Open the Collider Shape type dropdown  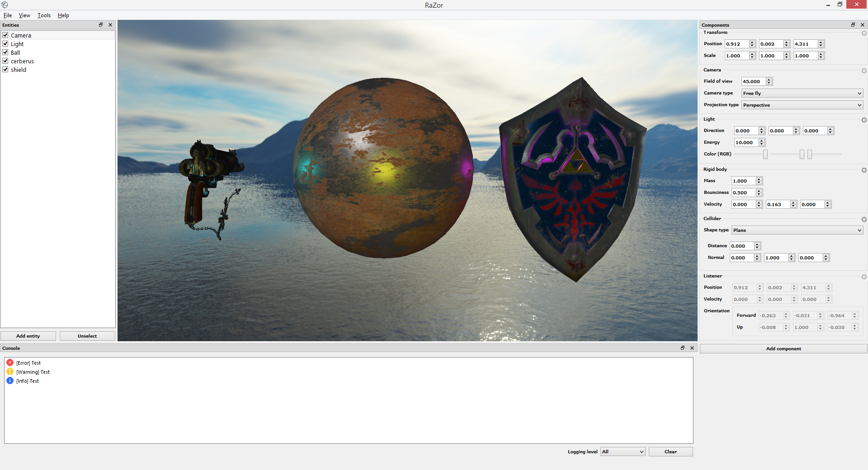click(797, 230)
